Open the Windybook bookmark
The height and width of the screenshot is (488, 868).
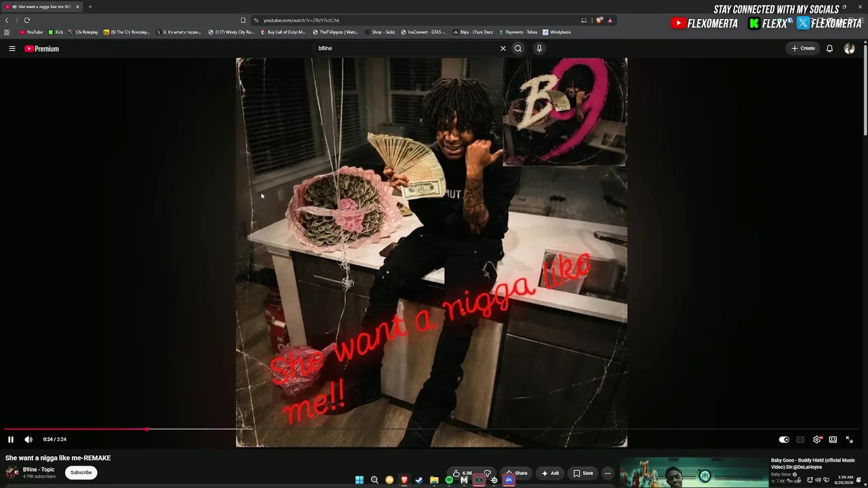tap(557, 32)
